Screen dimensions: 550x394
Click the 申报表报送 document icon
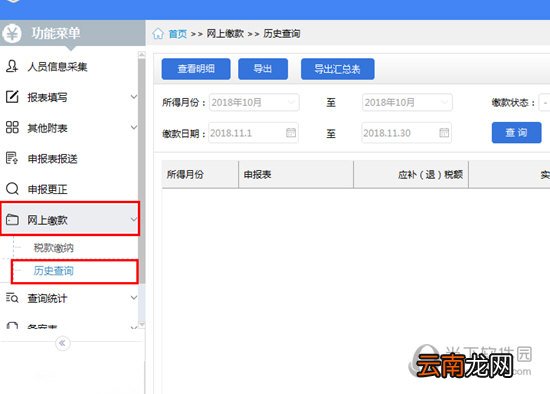point(12,158)
